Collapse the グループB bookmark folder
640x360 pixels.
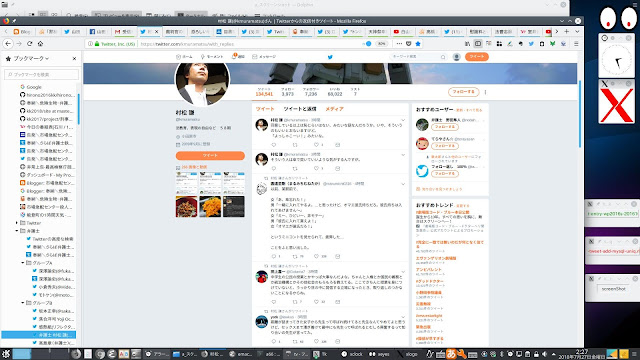point(23,303)
